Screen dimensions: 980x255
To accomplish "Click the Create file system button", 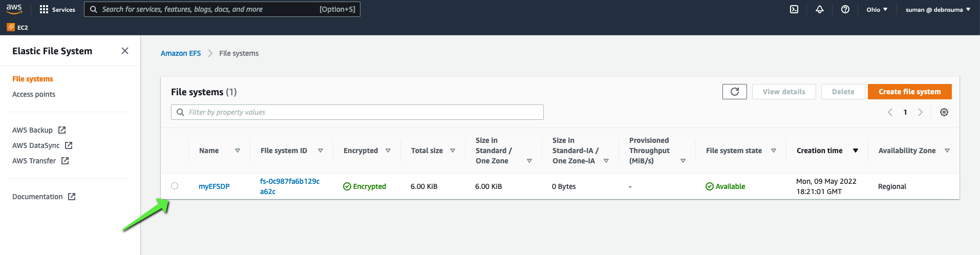I will pyautogui.click(x=910, y=92).
